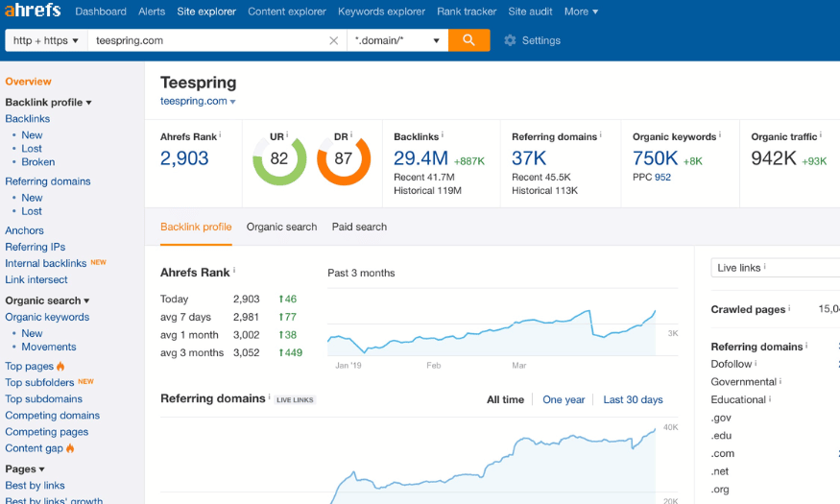Click the info icon beside Referring domains metric
840x504 pixels.
pyautogui.click(x=601, y=134)
